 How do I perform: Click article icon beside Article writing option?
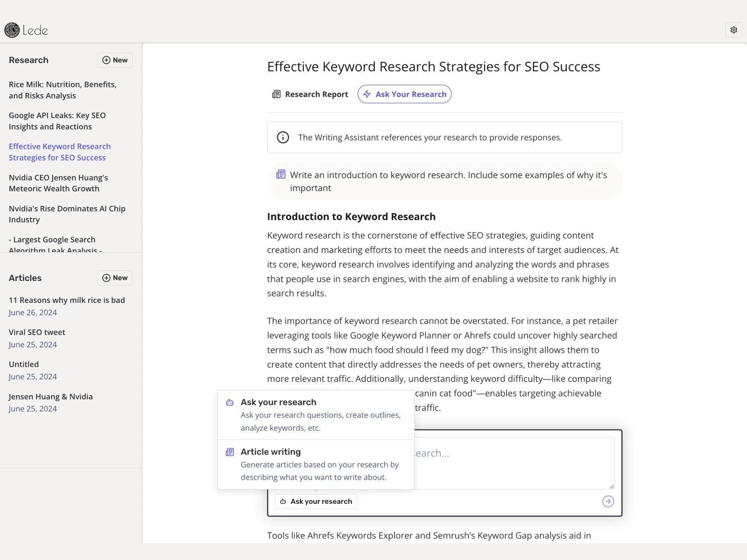click(x=230, y=452)
